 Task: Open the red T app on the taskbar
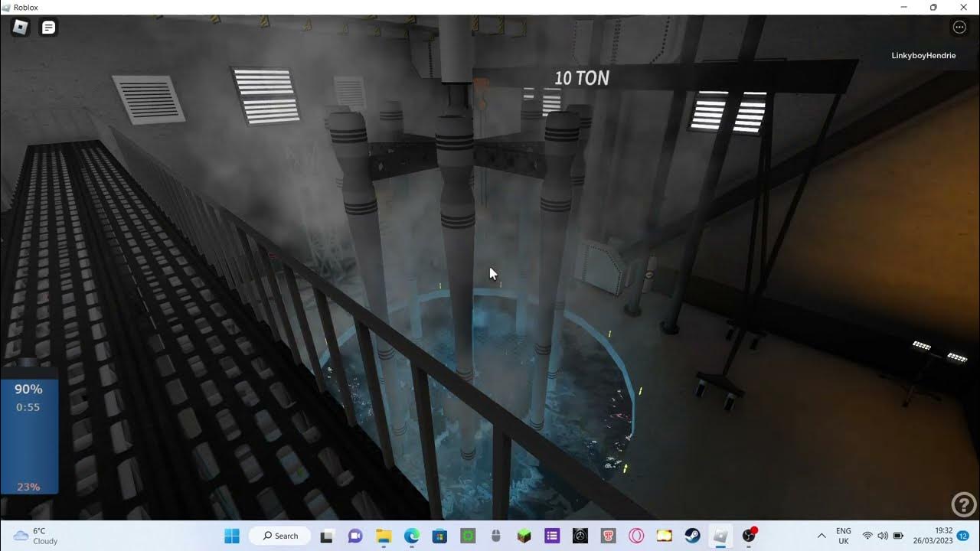608,536
